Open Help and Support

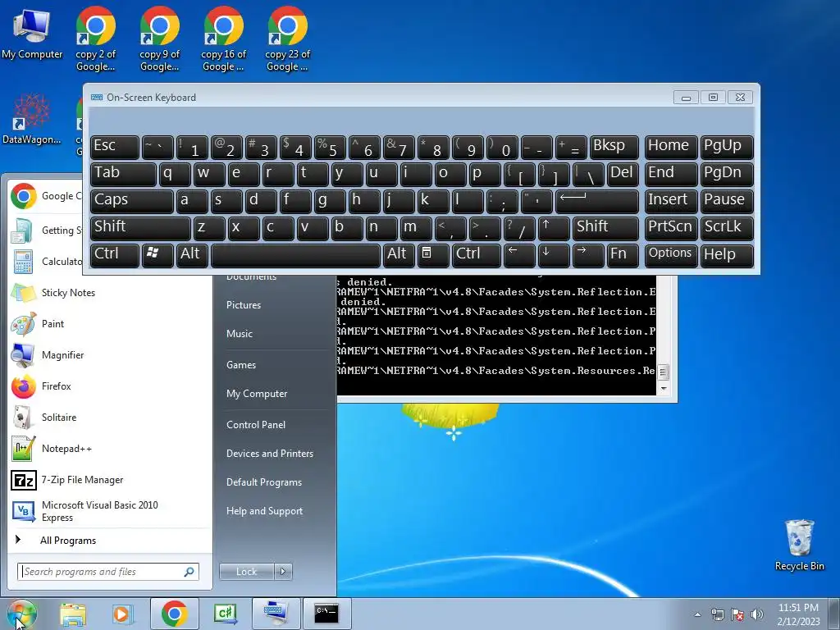tap(265, 511)
